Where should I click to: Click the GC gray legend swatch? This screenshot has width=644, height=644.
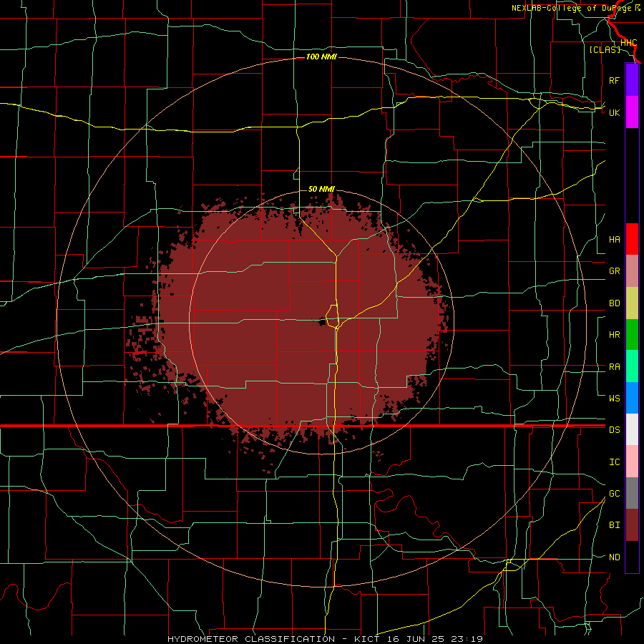632,493
